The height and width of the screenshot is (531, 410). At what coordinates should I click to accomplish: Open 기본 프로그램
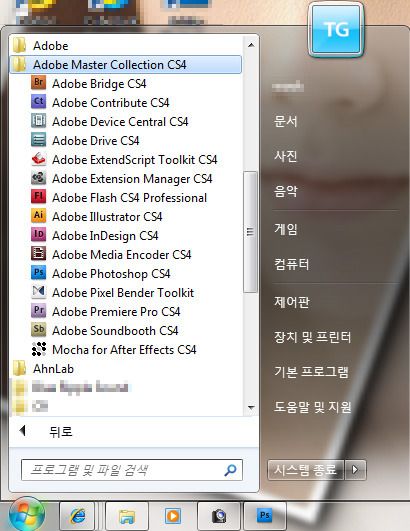(x=311, y=372)
